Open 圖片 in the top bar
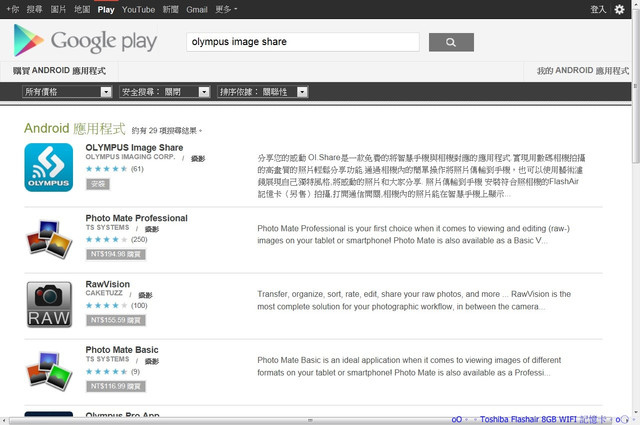This screenshot has height=425, width=640. (x=58, y=9)
